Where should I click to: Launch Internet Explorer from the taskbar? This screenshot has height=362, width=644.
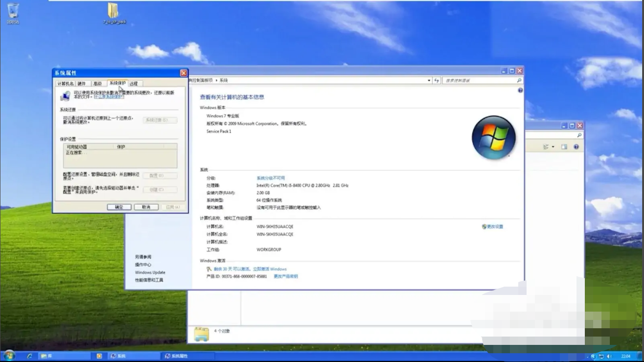(30, 356)
